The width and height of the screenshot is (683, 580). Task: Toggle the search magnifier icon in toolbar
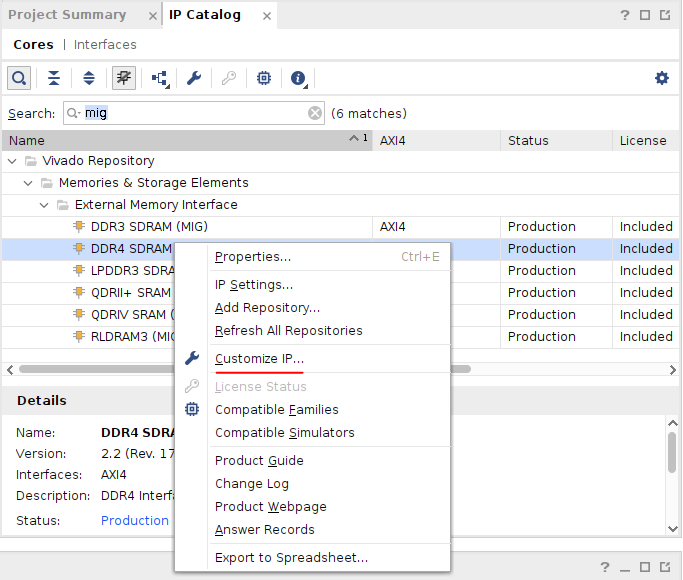[19, 78]
